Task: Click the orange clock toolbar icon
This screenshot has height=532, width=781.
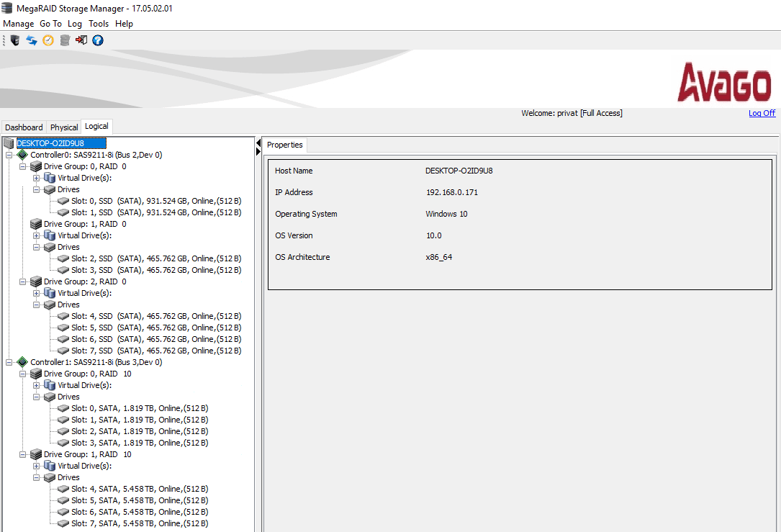Action: (x=48, y=40)
